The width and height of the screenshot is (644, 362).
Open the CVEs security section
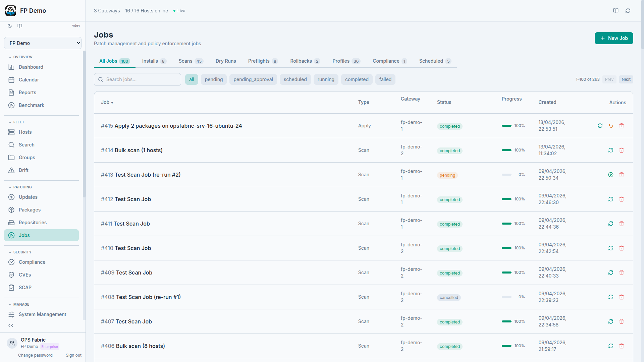click(25, 275)
